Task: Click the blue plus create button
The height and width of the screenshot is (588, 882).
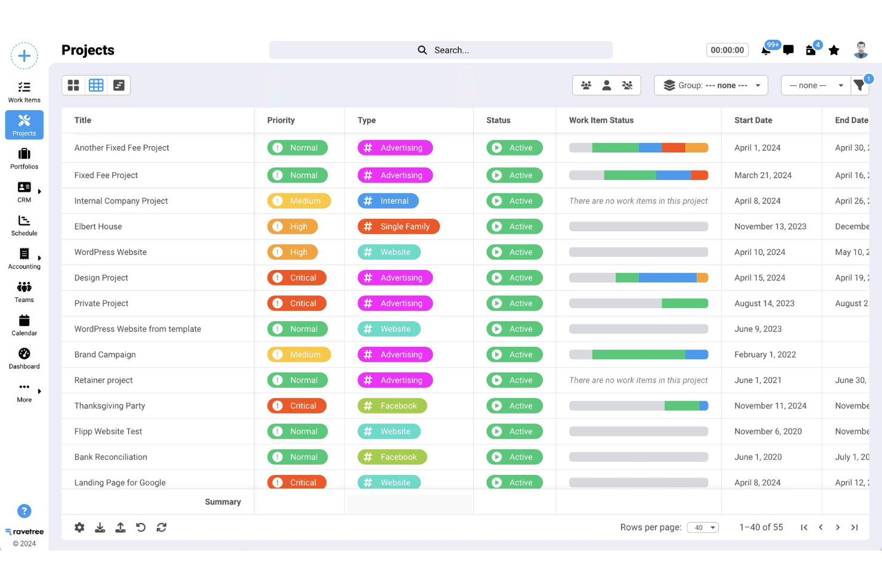Action: (24, 56)
